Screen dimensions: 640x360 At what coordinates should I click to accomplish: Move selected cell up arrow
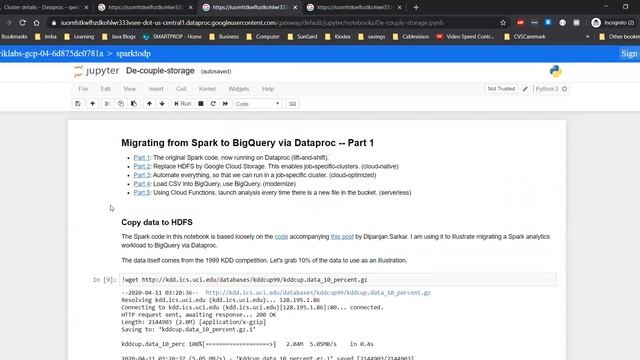[149, 104]
